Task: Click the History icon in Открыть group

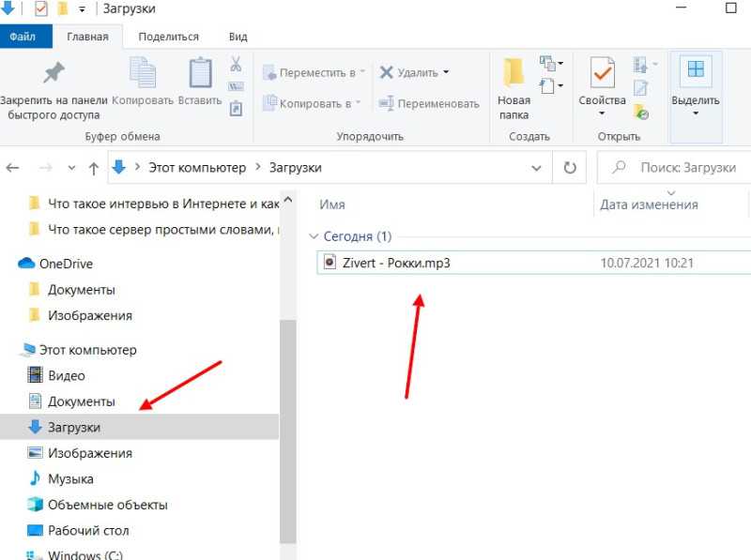Action: [641, 112]
